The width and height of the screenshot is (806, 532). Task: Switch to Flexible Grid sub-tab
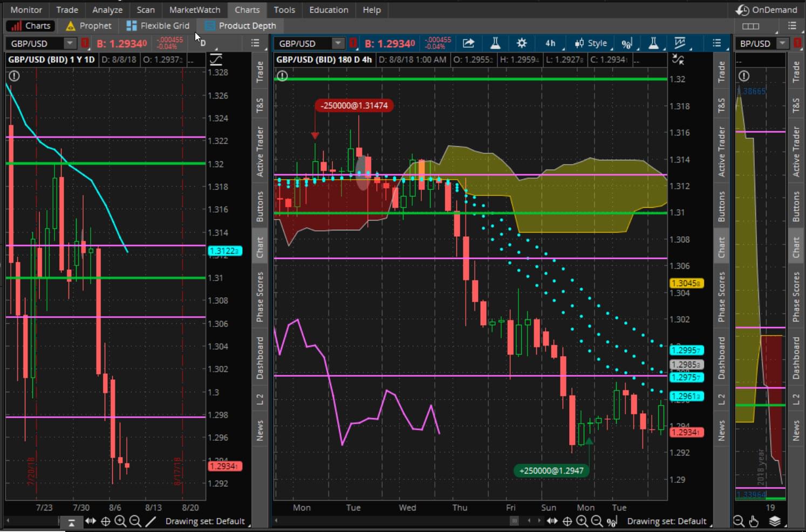[158, 25]
